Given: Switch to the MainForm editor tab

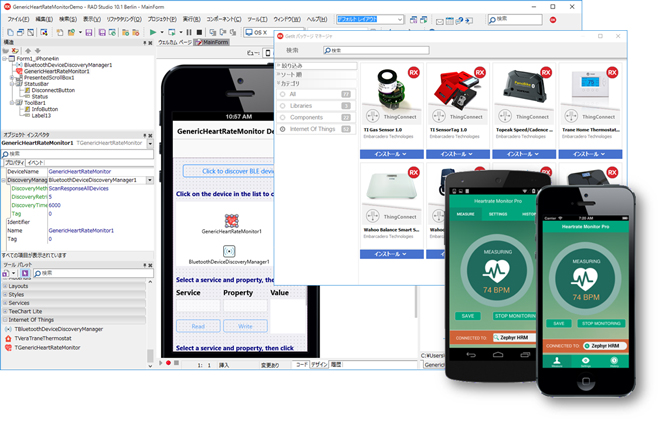Looking at the screenshot, I should [212, 42].
